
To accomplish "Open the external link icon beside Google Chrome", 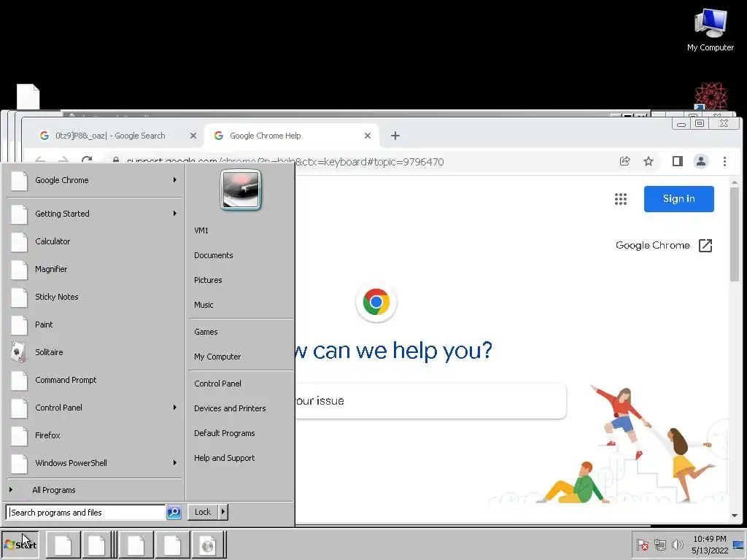I will [705, 246].
